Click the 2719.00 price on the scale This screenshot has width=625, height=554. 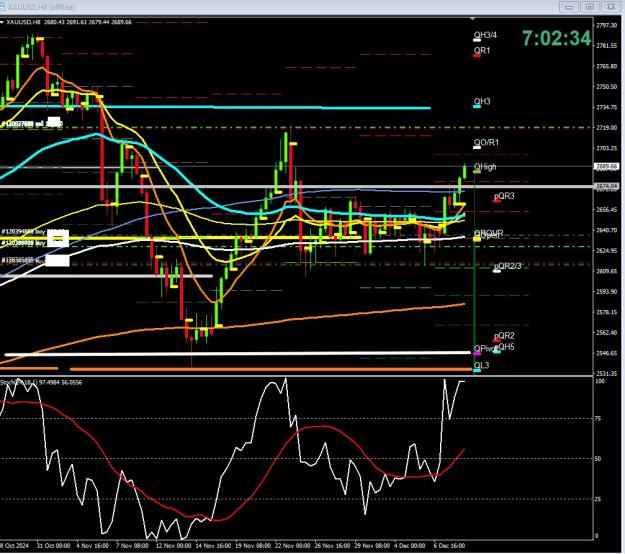click(607, 128)
